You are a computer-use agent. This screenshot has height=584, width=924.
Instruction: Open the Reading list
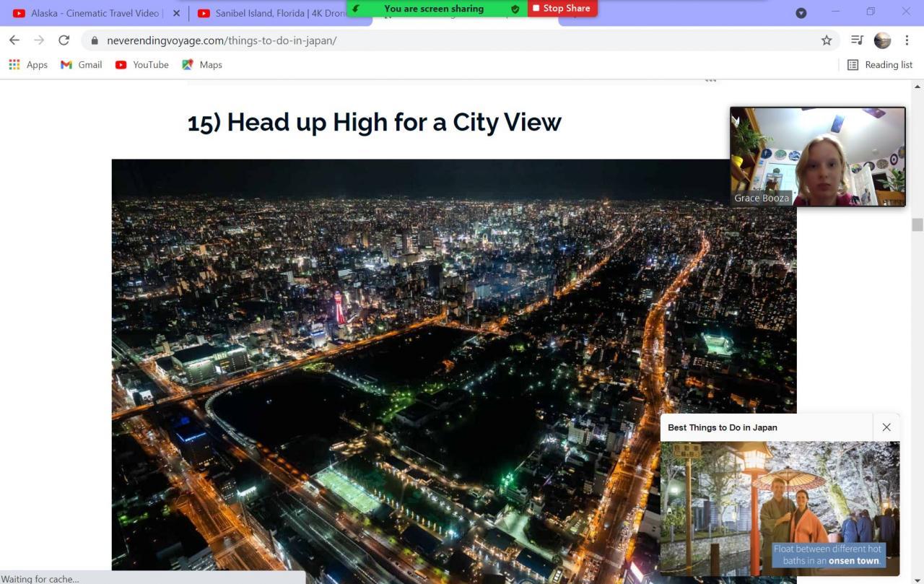pos(880,65)
